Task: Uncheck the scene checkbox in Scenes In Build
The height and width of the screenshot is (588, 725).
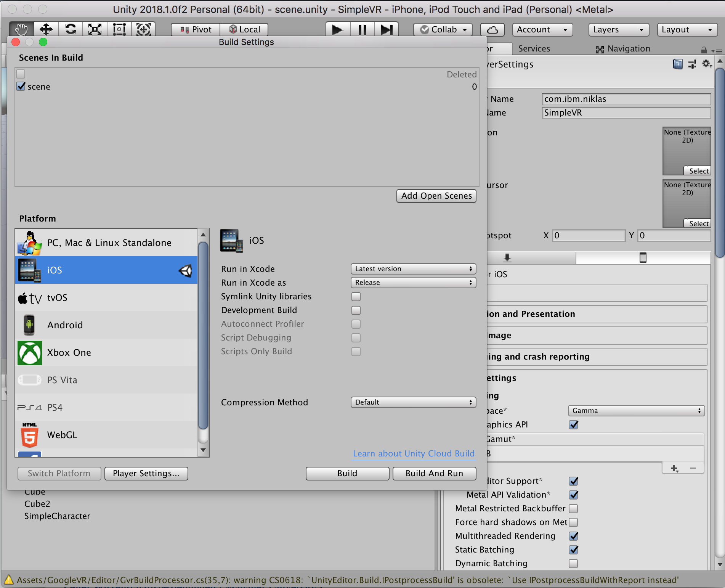Action: click(x=21, y=86)
